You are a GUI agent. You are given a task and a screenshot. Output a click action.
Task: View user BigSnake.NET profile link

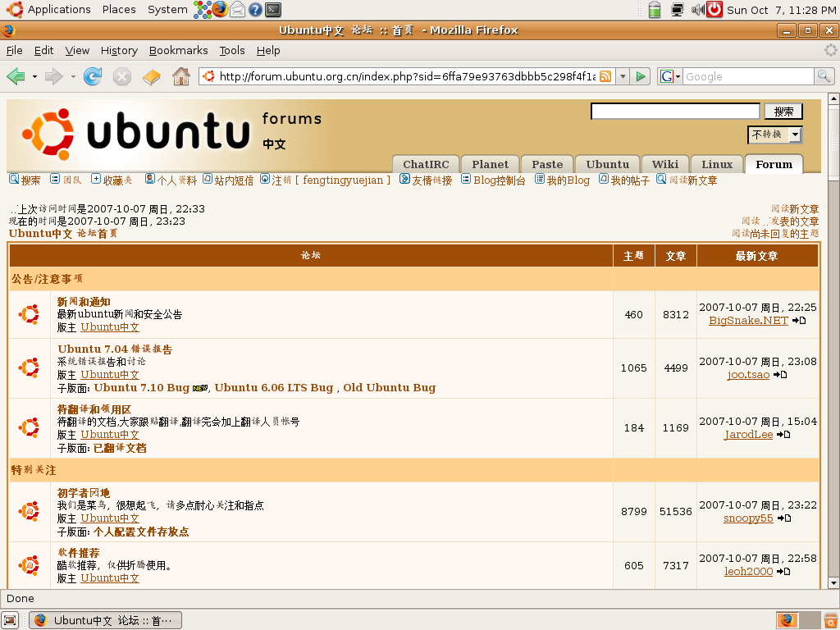click(748, 321)
